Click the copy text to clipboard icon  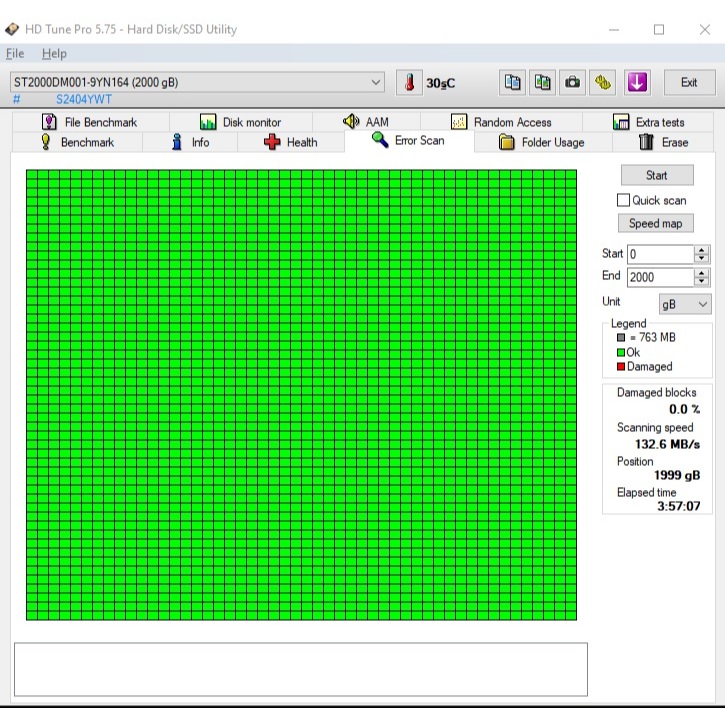(x=513, y=83)
